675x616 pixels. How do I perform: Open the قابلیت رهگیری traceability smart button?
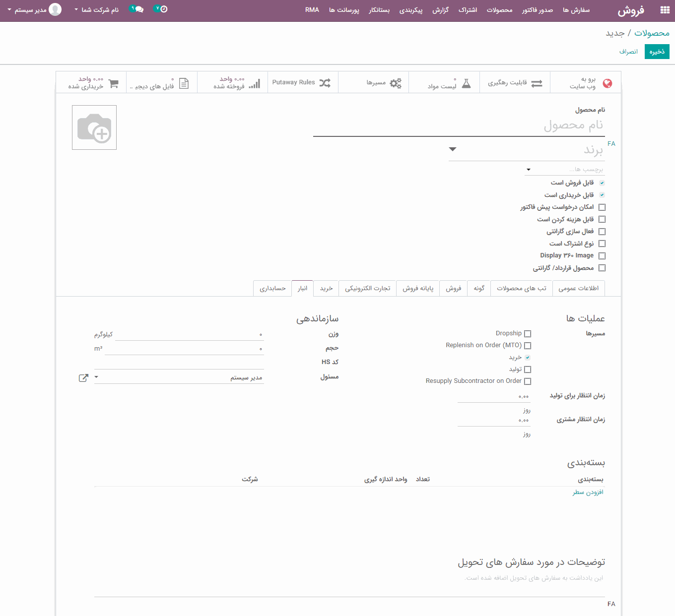pos(515,82)
